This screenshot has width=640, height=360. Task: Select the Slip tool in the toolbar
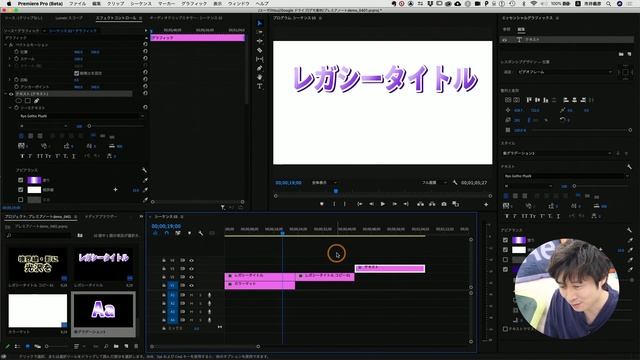[260, 59]
